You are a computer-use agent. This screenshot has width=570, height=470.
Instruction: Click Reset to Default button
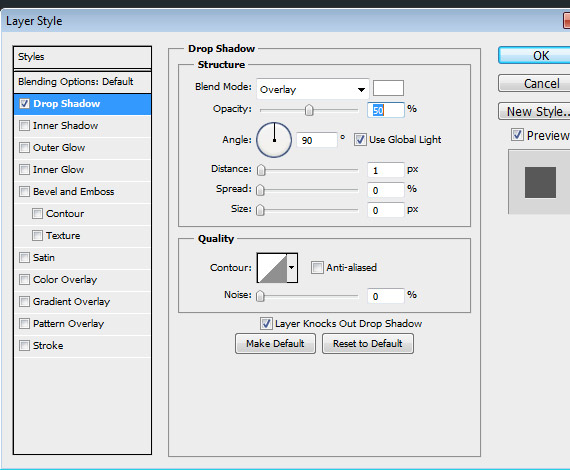point(368,344)
